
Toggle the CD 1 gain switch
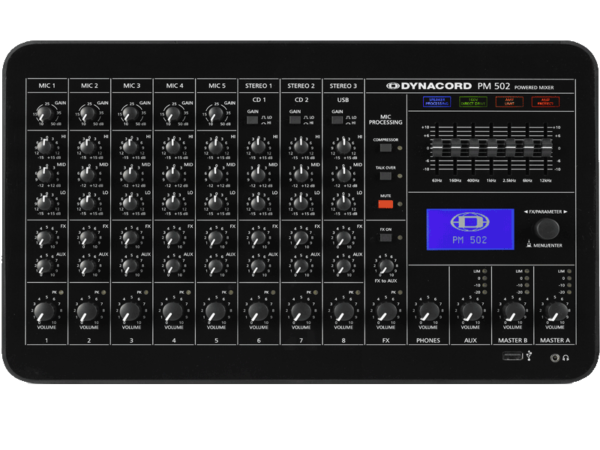[252, 120]
